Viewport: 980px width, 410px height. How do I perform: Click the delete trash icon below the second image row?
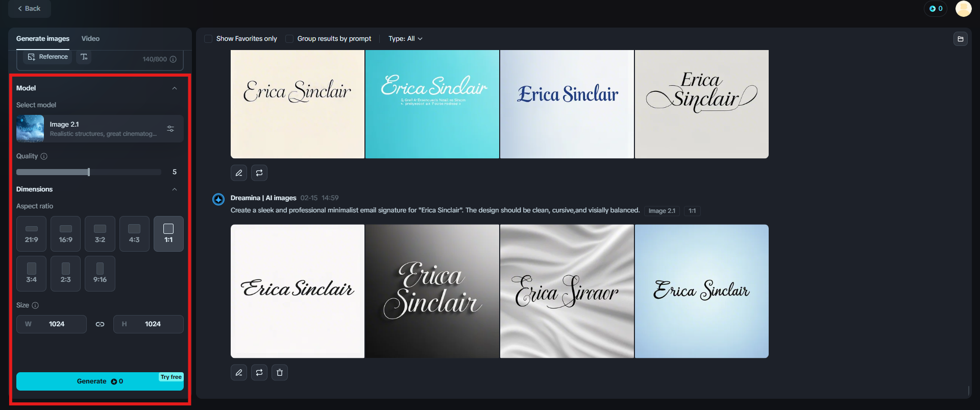[280, 373]
